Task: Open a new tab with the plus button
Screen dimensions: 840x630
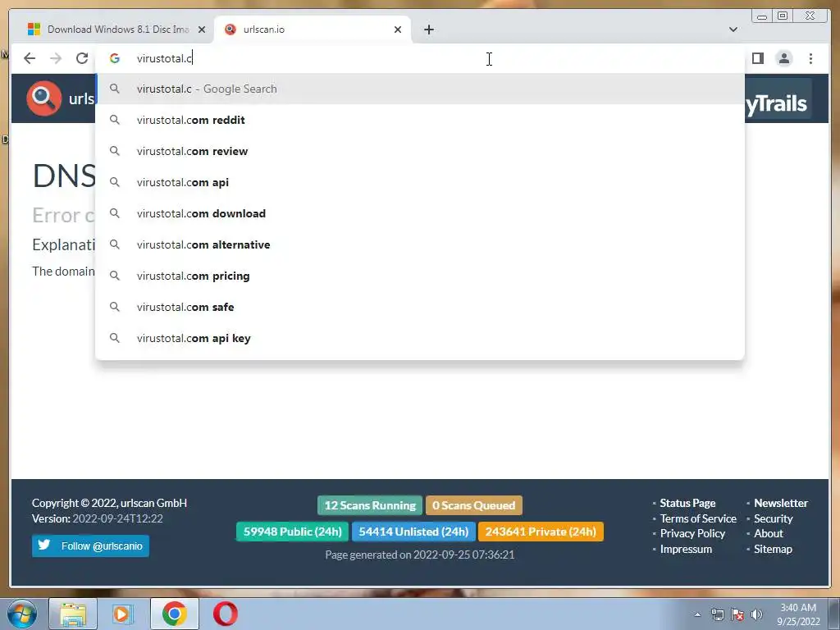Action: pyautogui.click(x=428, y=30)
